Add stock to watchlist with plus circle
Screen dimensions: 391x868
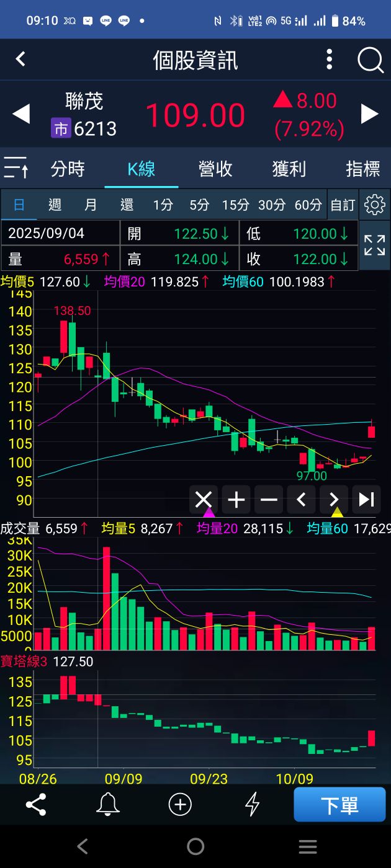point(180,804)
